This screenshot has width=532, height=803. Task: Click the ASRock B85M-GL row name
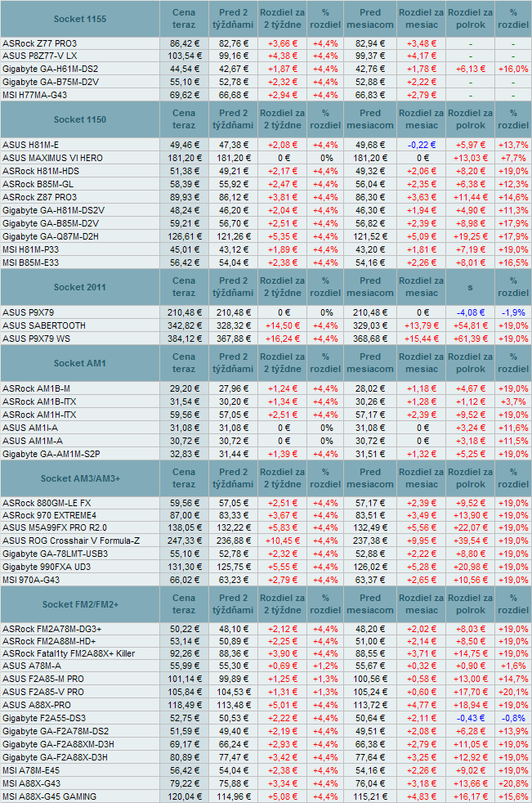[x=38, y=184]
